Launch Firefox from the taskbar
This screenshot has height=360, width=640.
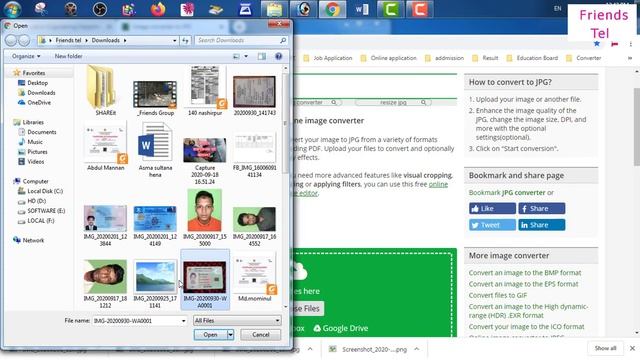[x=158, y=9]
